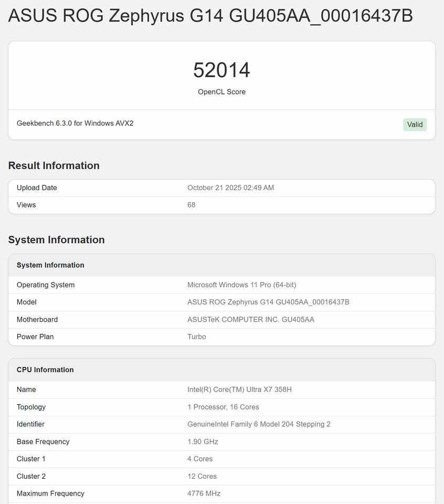Click the ASUSTeK COMPUTER INC. motherboard value
444x504 pixels.
pyautogui.click(x=251, y=320)
